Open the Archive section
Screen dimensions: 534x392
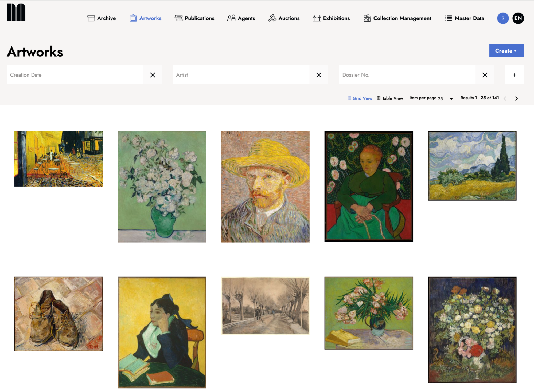(x=102, y=18)
